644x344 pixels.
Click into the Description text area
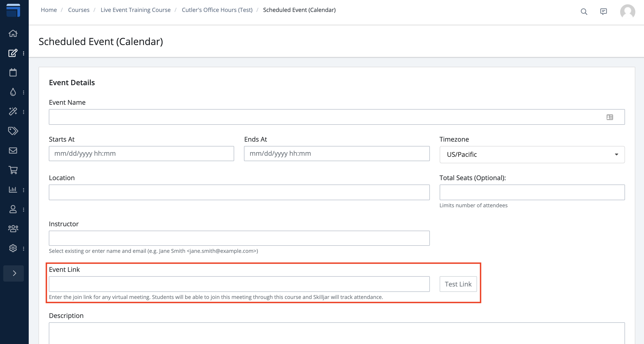(337, 333)
